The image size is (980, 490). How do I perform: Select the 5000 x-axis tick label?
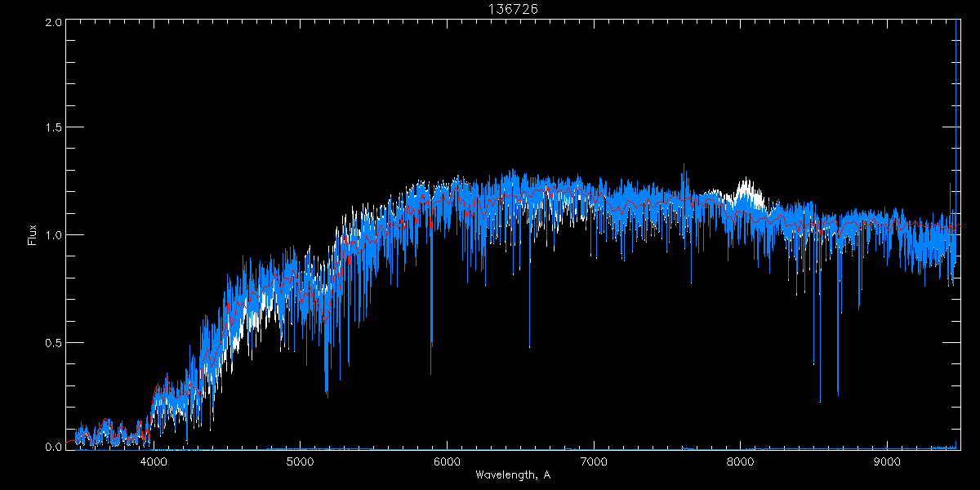pyautogui.click(x=301, y=460)
